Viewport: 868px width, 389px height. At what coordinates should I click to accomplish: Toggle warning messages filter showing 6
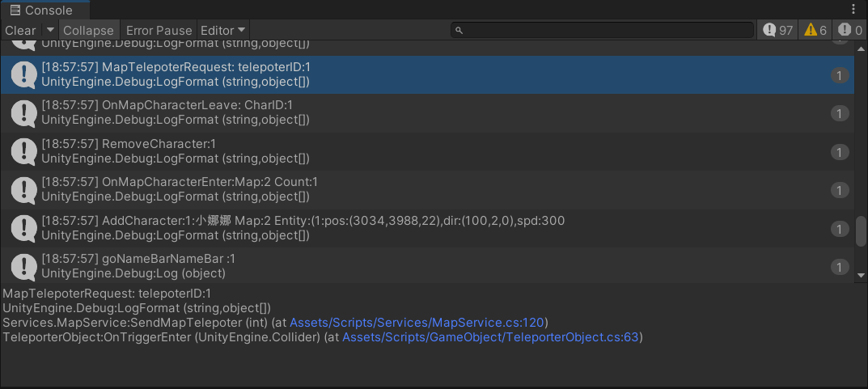(x=815, y=31)
